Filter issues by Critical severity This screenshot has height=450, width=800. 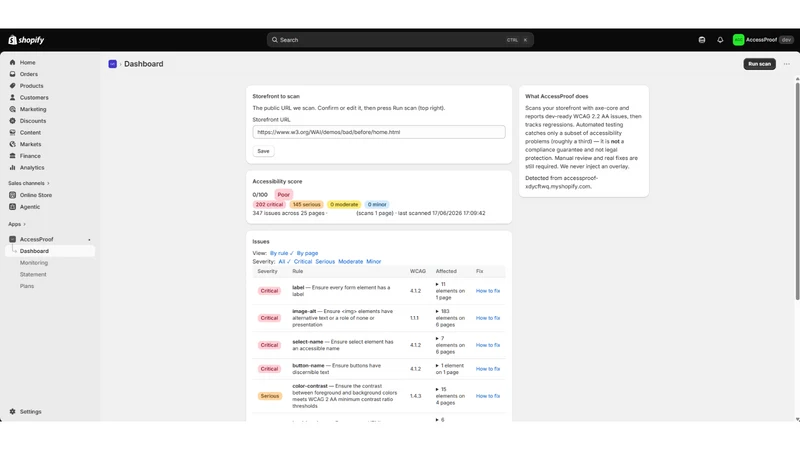[303, 262]
